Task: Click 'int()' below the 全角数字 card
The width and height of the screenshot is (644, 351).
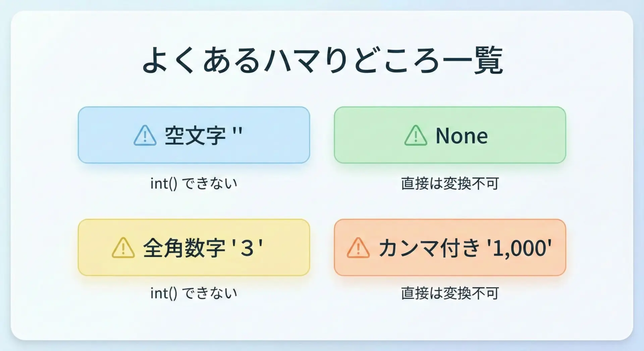Action: 163,293
